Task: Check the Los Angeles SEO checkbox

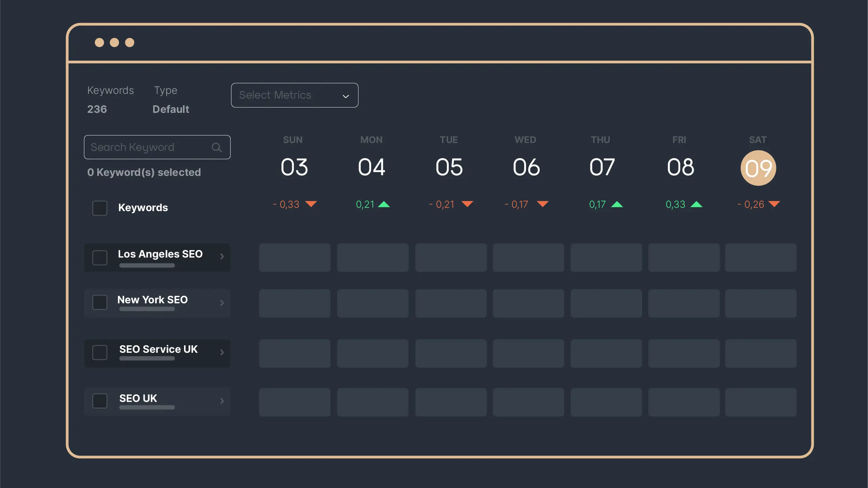Action: 100,258
